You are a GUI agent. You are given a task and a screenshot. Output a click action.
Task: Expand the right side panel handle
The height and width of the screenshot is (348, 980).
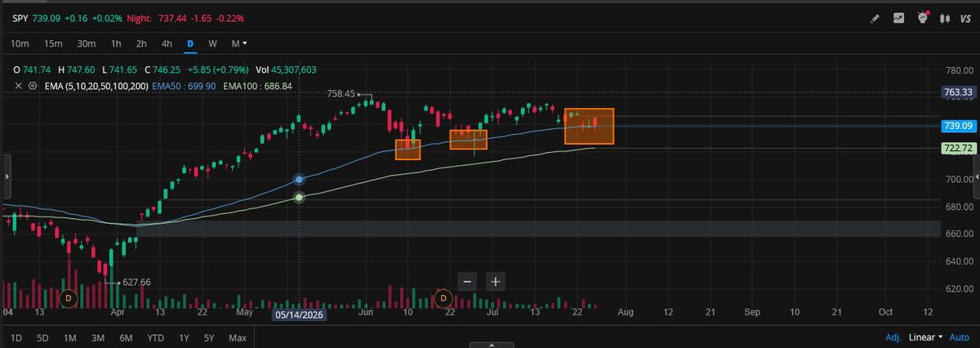977,175
